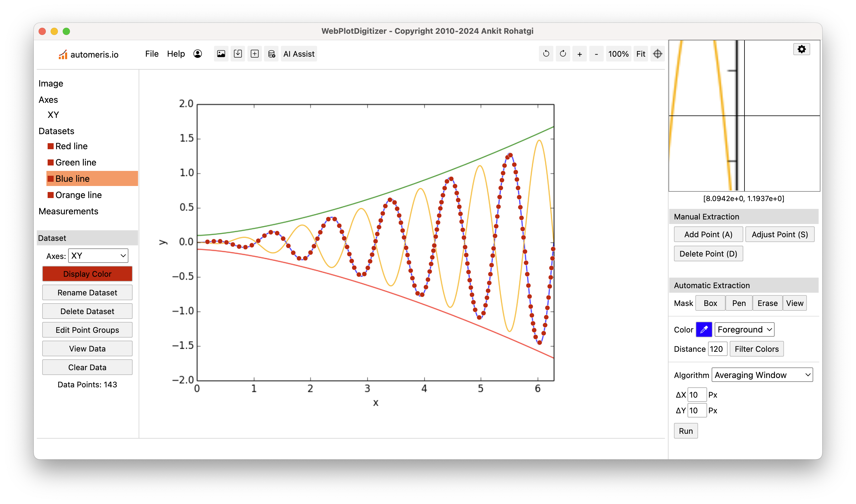Screen dimensions: 856x504
Task: Click the rotate counterclockwise icon
Action: [x=545, y=53]
